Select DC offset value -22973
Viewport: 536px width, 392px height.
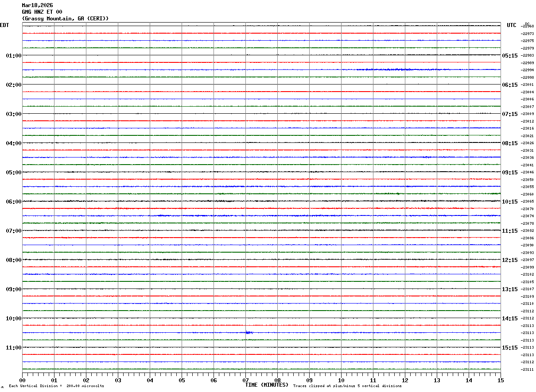tap(527, 34)
